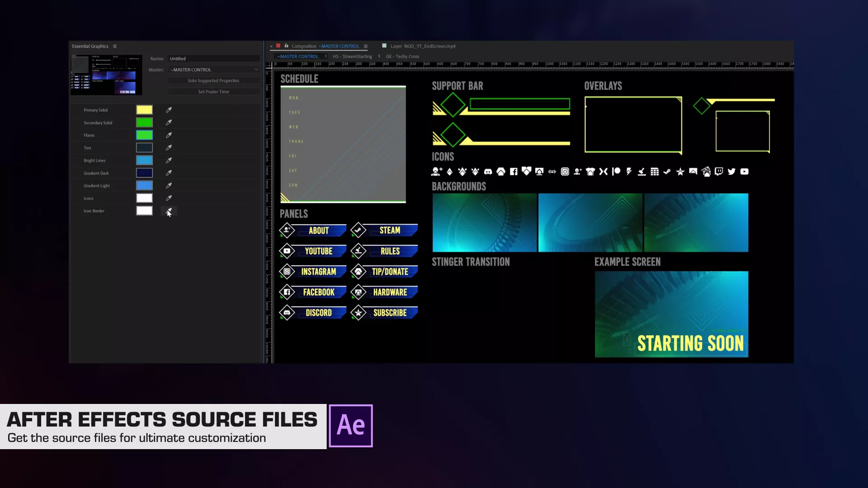Toggle the composition viewer lock icon
Viewport: 868px width, 488px height.
pos(286,46)
